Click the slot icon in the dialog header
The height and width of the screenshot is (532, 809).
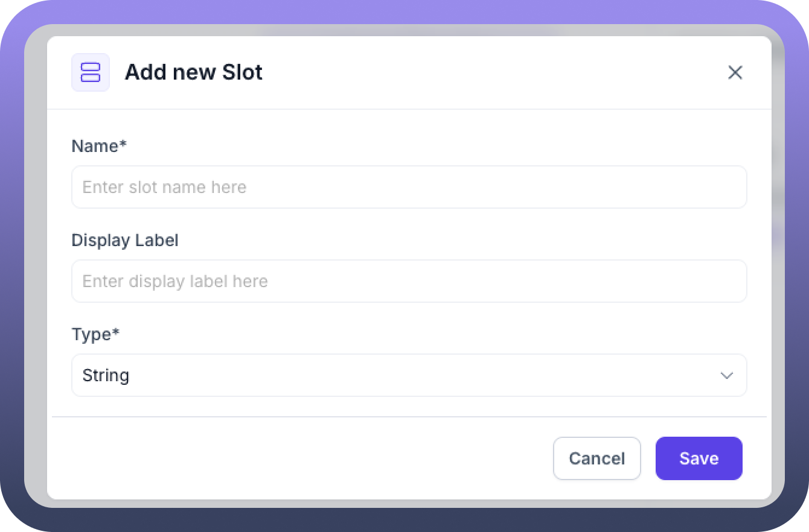[x=91, y=72]
